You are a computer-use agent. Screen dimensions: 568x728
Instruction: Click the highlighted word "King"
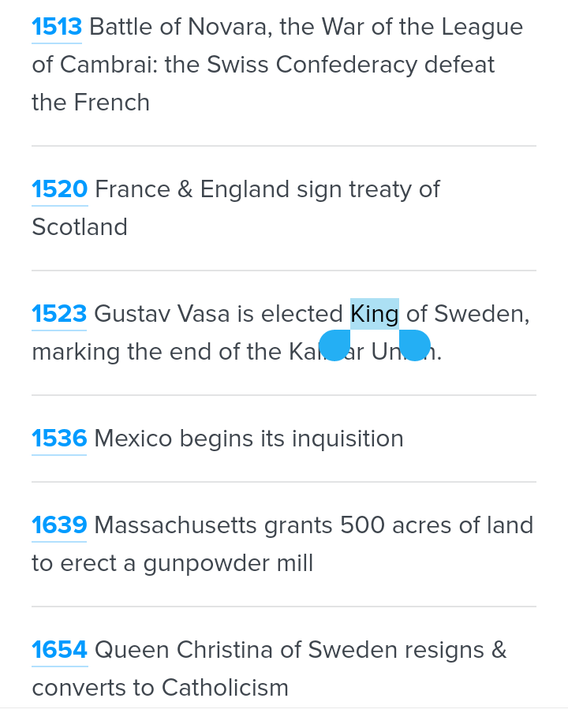point(375,315)
